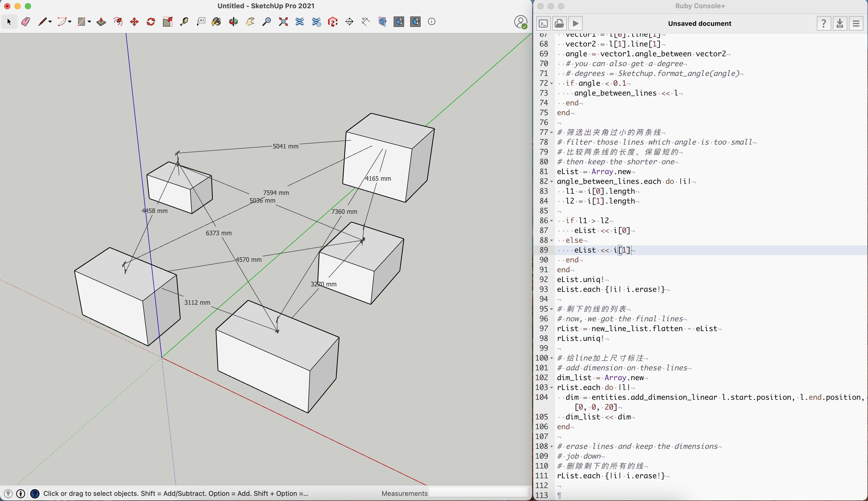Image resolution: width=868 pixels, height=501 pixels.
Task: Select the Paint Bucket tool
Action: (216, 22)
